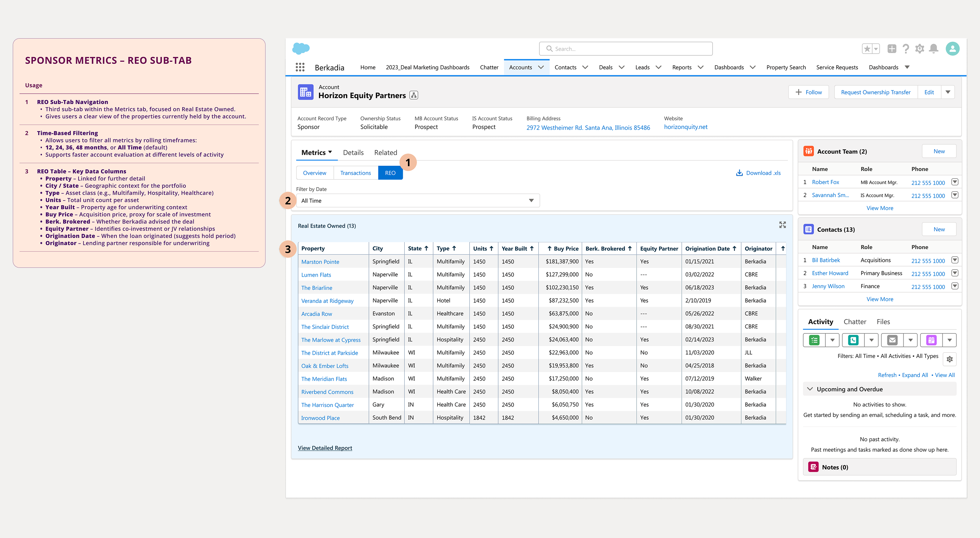Open the Leads tab dropdown chevron
Viewport: 980px width, 538px height.
coord(659,67)
